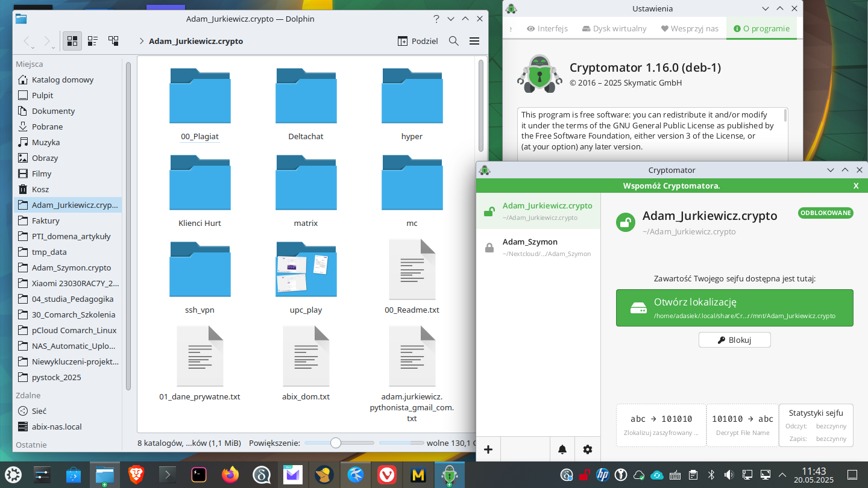Select the ssh_vpn folder
The image size is (868, 488).
[x=200, y=278]
